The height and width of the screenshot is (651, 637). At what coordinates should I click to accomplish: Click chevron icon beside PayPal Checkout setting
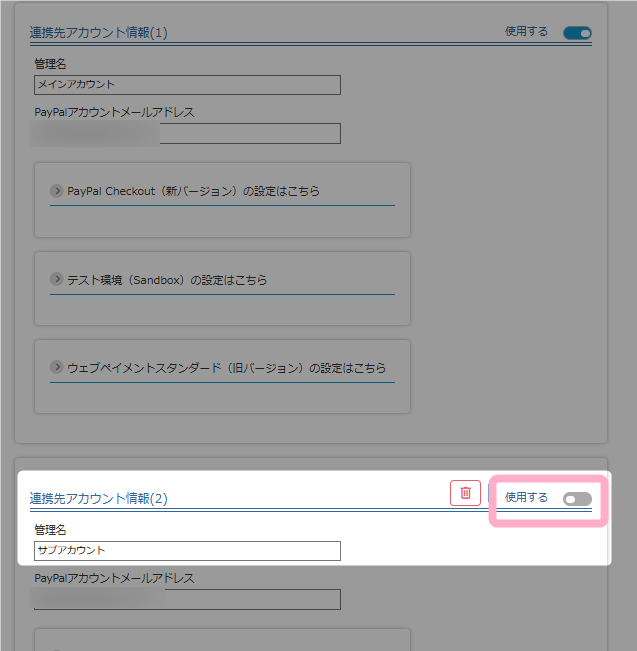(57, 190)
